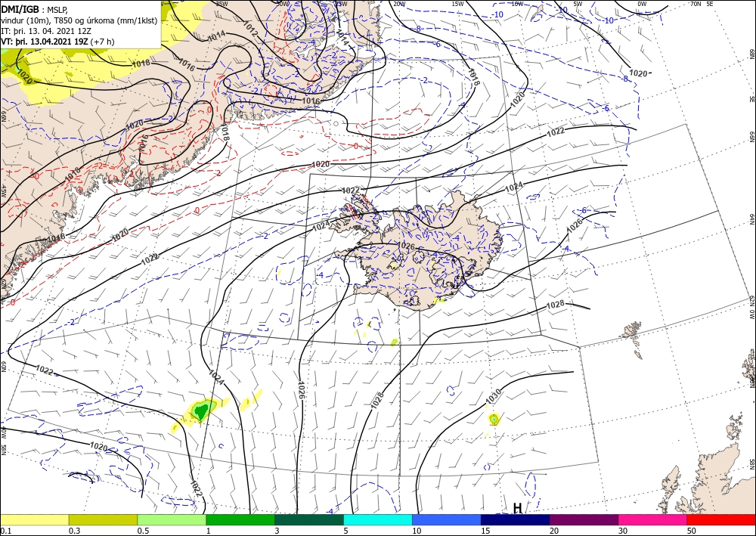Image resolution: width=756 pixels, height=536 pixels.
Task: Click the small precipitation spot below the 1030 label
Action: 493,419
